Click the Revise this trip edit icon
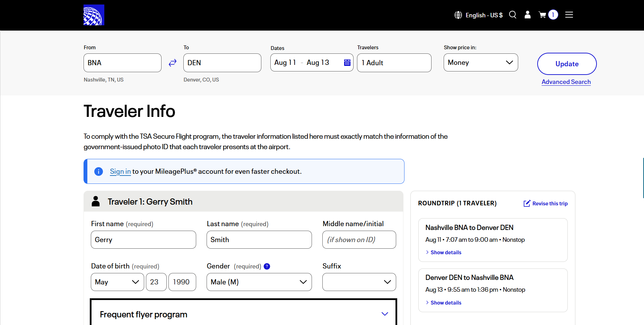644x325 pixels. pos(527,203)
